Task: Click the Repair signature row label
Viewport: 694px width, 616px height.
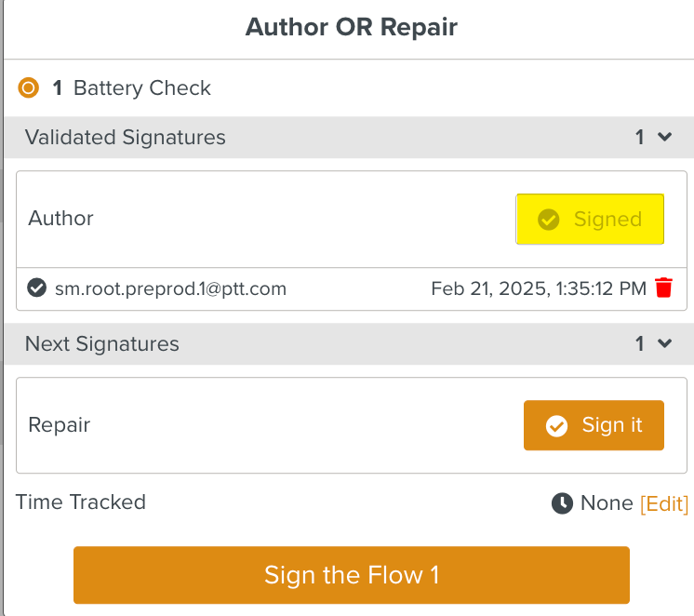Action: tap(60, 425)
